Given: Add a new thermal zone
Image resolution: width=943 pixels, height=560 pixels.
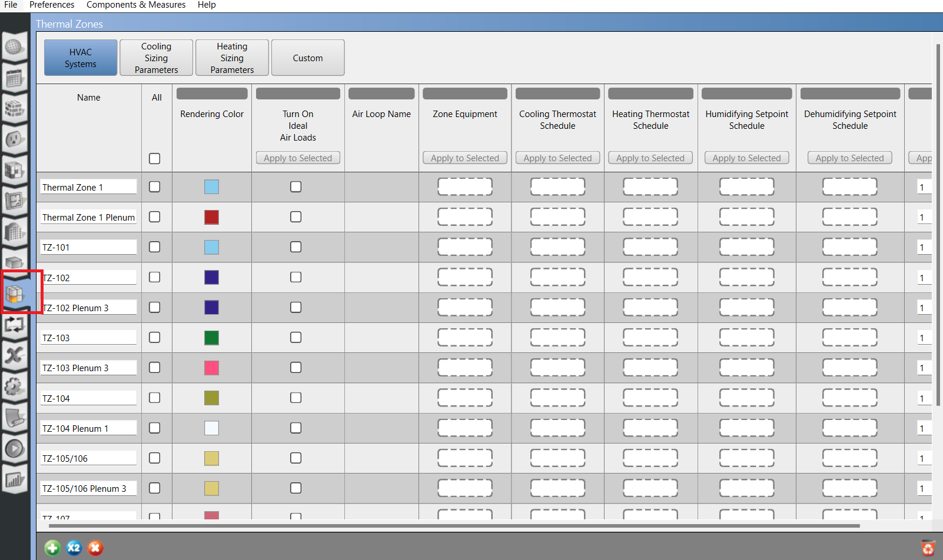Looking at the screenshot, I should 52,548.
